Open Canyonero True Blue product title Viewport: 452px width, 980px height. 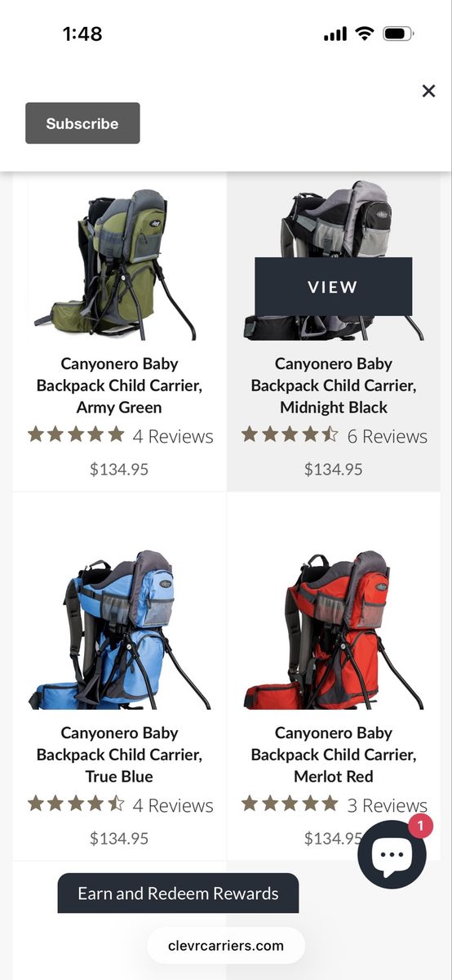point(119,755)
